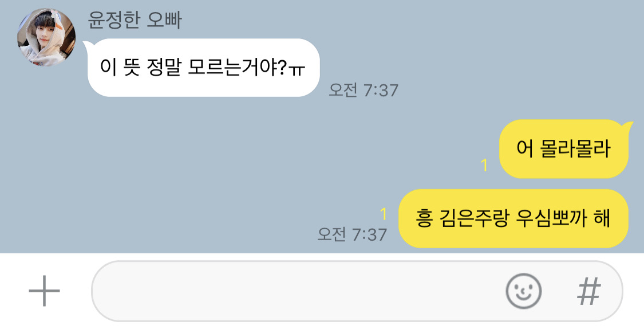Click inside the message input field
The image size is (644, 329).
[x=357, y=291]
